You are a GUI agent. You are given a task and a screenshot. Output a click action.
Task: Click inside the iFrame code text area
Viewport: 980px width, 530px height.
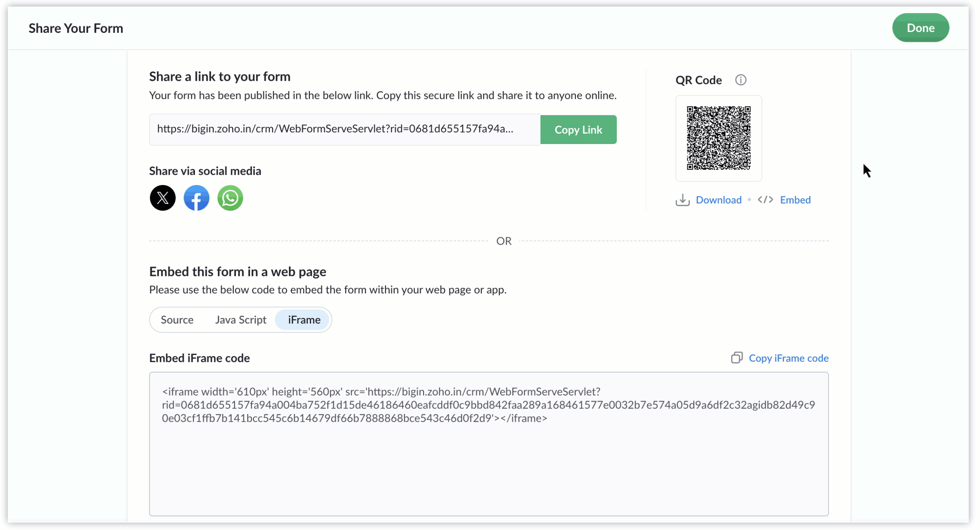pos(489,444)
